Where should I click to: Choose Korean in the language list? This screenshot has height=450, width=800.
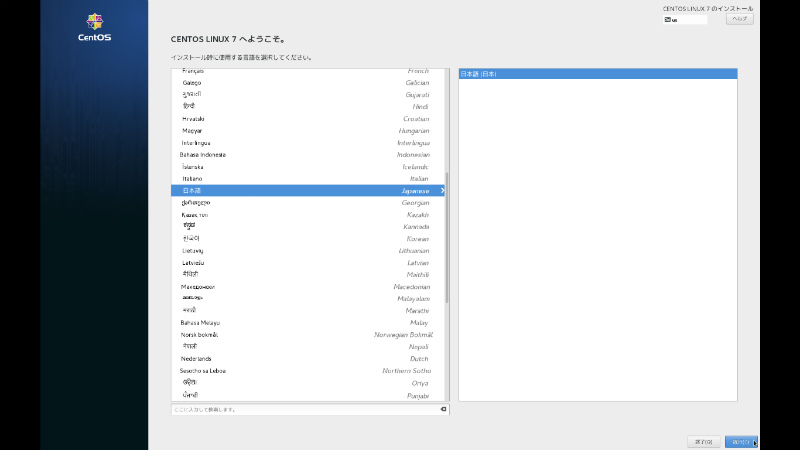pyautogui.click(x=305, y=238)
